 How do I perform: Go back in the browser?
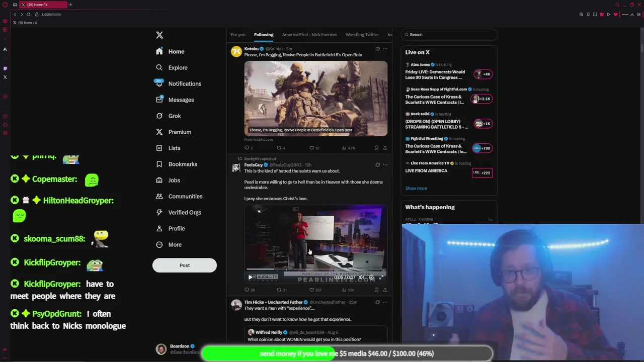[15, 14]
